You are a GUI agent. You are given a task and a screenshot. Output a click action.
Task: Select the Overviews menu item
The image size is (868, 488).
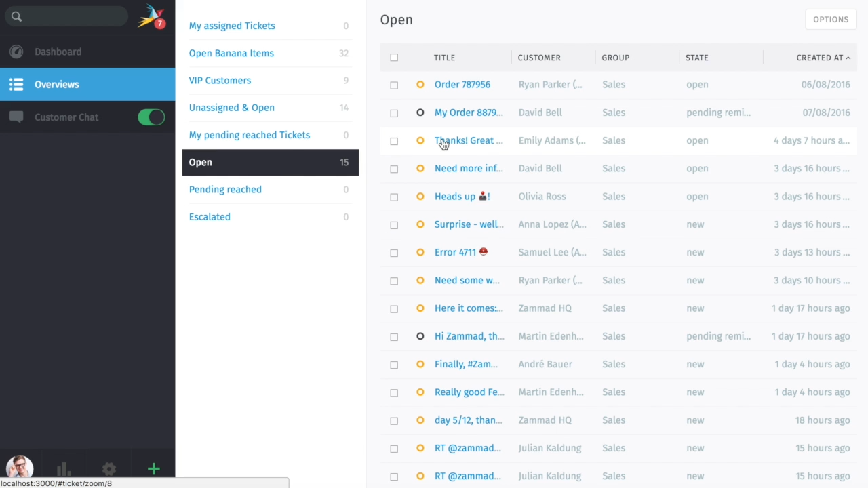click(x=57, y=85)
